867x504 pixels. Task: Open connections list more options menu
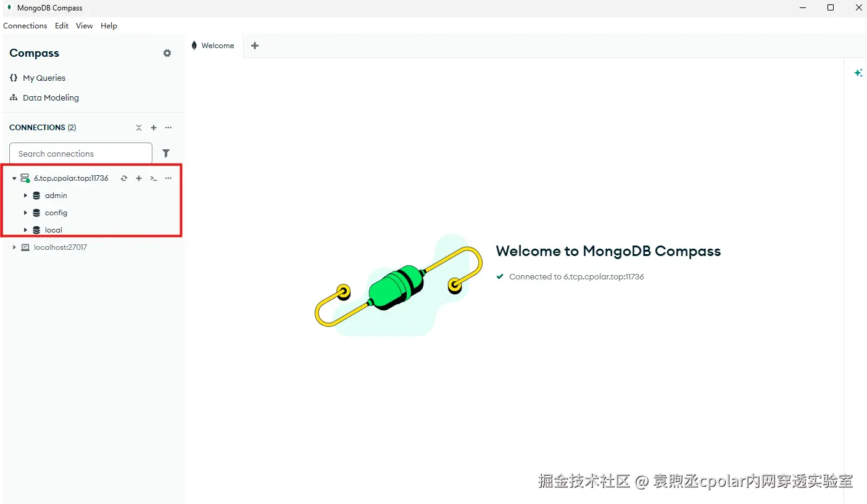click(168, 128)
